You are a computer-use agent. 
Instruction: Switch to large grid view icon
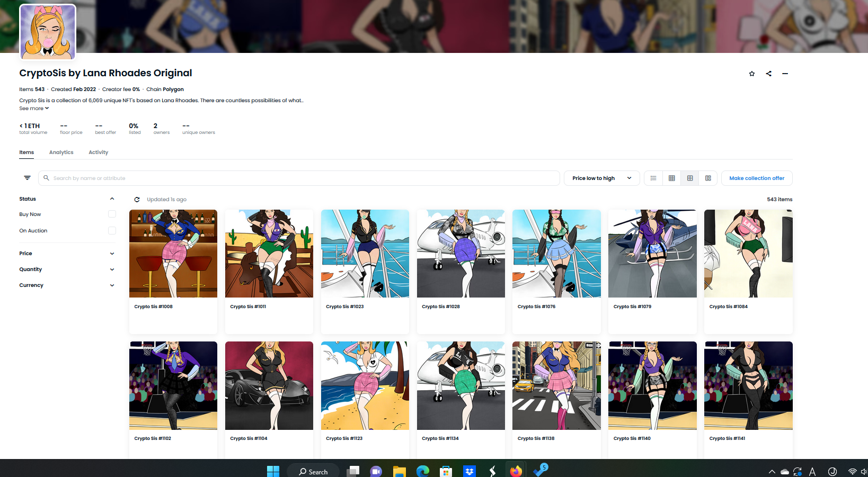pyautogui.click(x=690, y=178)
